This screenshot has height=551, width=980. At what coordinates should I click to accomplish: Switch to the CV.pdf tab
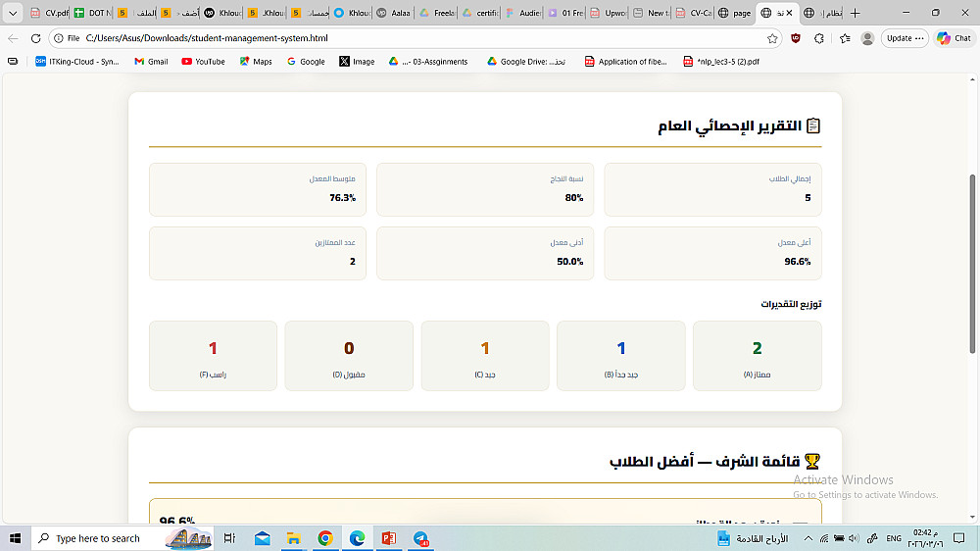(49, 13)
